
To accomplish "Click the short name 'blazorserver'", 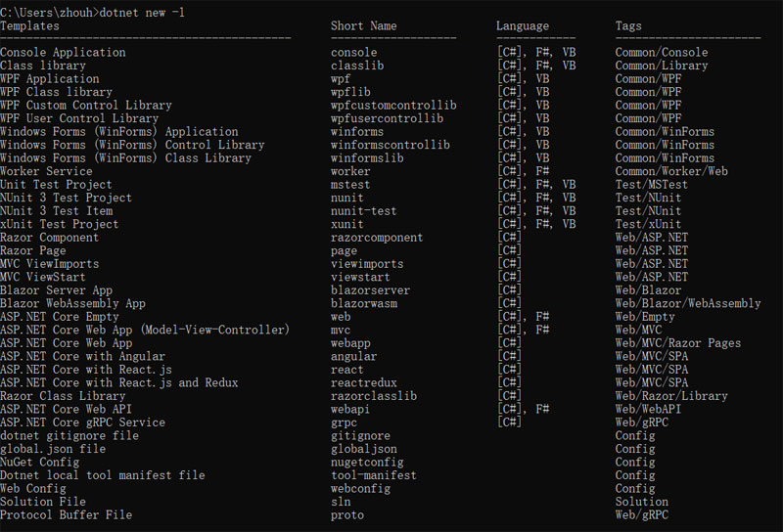I will [371, 290].
